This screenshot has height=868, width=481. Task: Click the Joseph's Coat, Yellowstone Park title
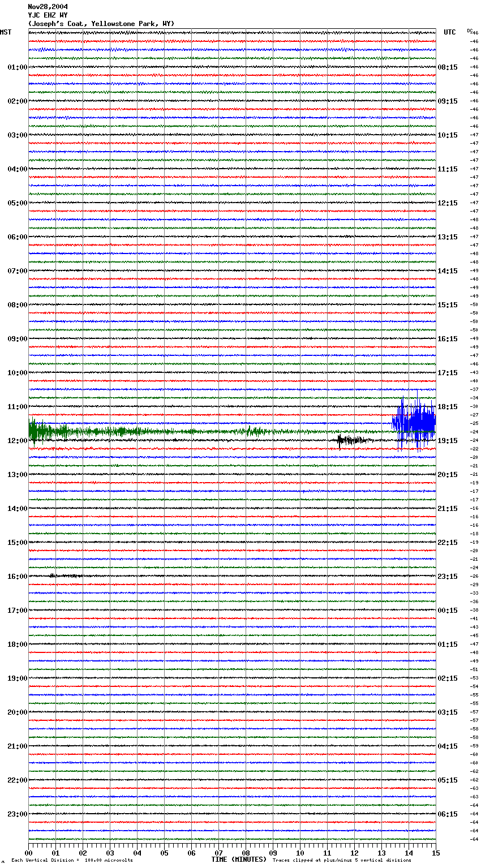pos(101,24)
